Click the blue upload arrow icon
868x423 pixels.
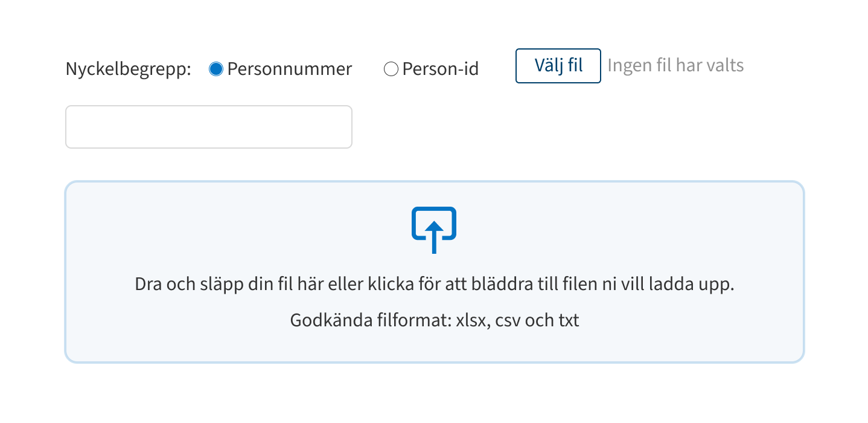434,230
